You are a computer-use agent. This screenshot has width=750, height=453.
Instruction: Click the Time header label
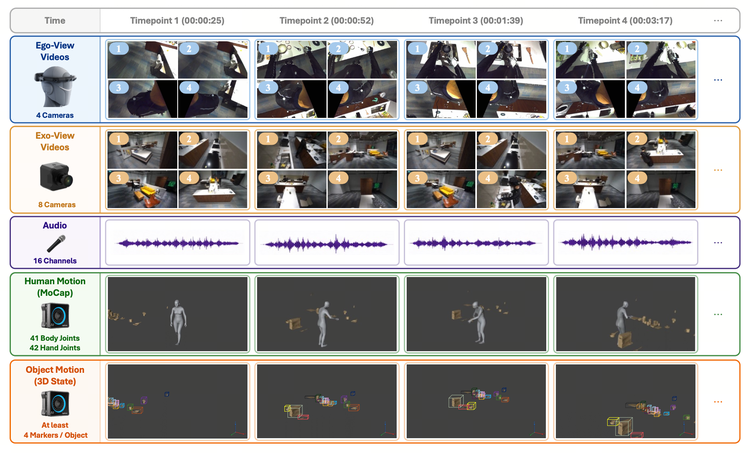pyautogui.click(x=55, y=21)
